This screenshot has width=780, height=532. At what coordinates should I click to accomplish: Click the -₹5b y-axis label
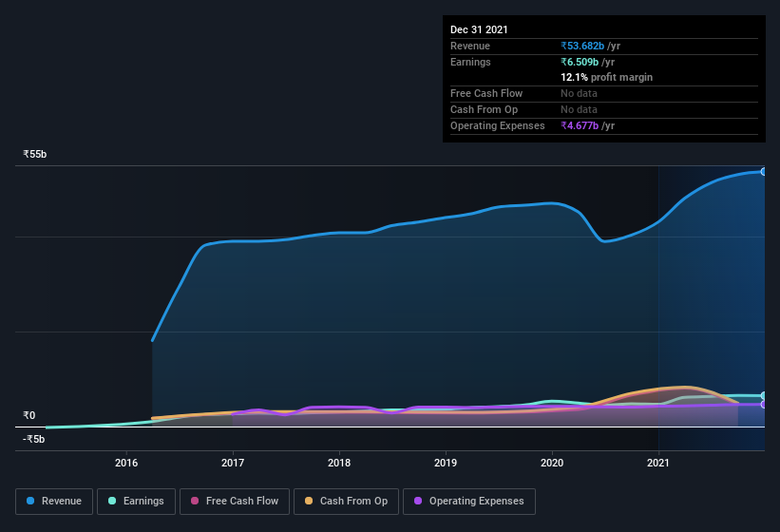point(33,439)
